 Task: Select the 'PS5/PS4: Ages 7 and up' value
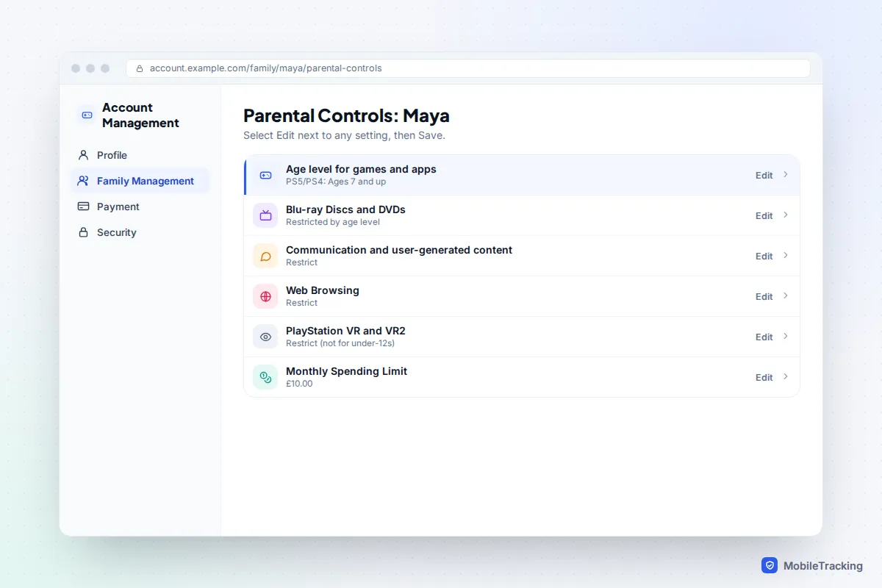click(x=336, y=182)
